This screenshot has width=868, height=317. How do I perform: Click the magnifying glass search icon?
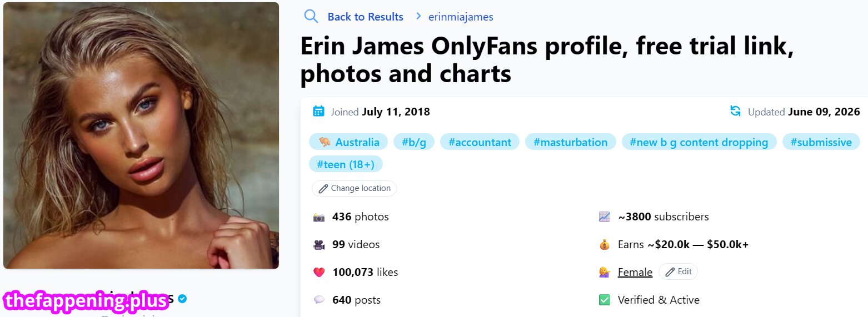[311, 16]
